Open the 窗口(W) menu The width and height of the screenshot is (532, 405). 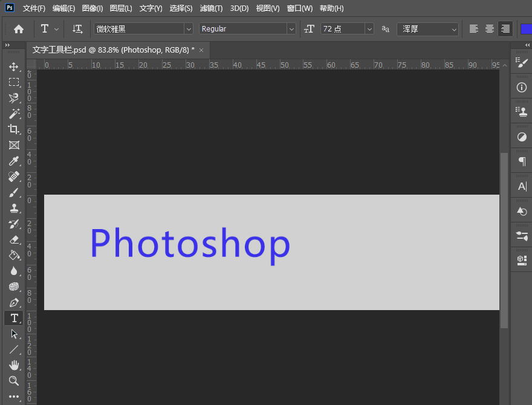click(x=300, y=8)
